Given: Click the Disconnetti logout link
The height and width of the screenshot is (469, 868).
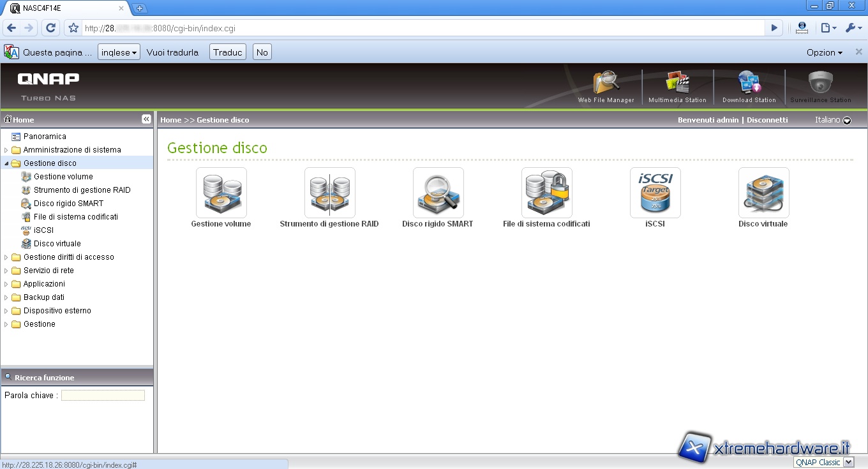Looking at the screenshot, I should click(x=767, y=120).
